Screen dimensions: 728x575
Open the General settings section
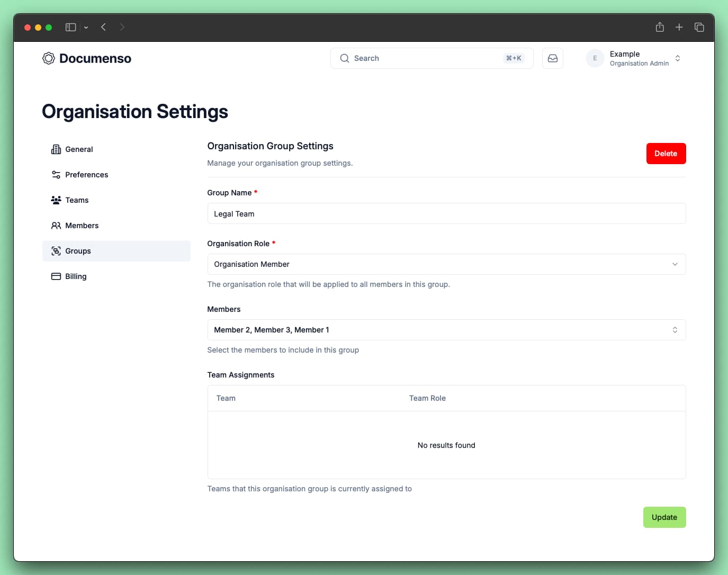coord(79,149)
